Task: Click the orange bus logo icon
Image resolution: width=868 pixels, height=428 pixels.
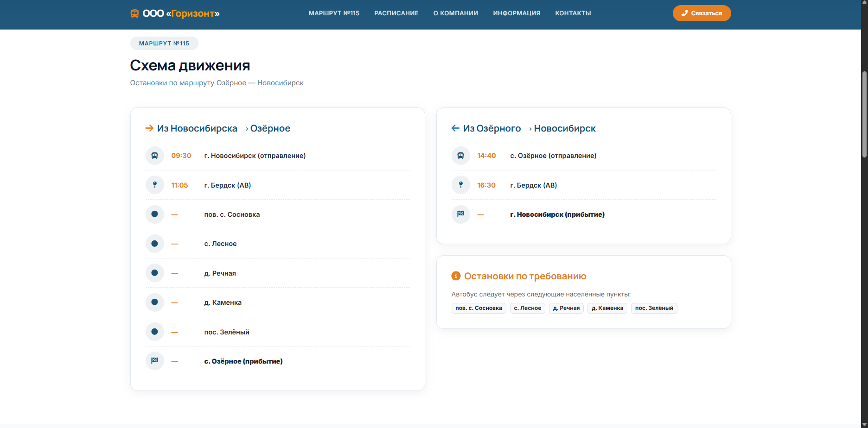Action: click(134, 13)
